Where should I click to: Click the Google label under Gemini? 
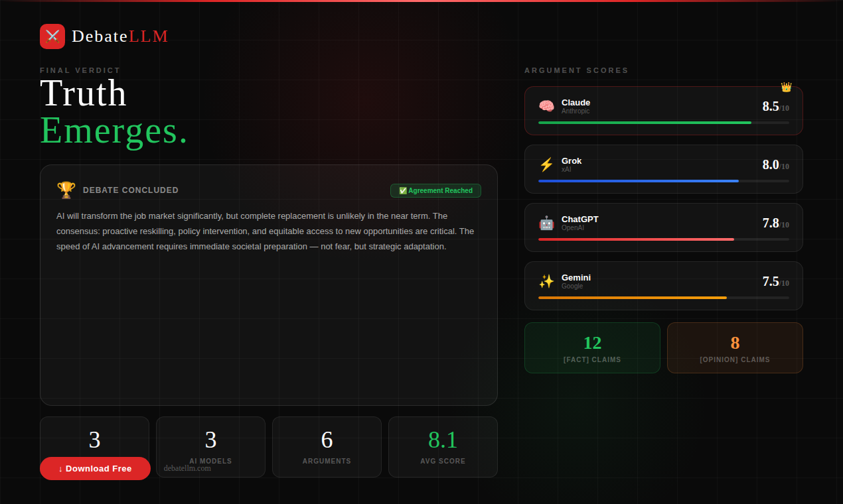pyautogui.click(x=572, y=286)
